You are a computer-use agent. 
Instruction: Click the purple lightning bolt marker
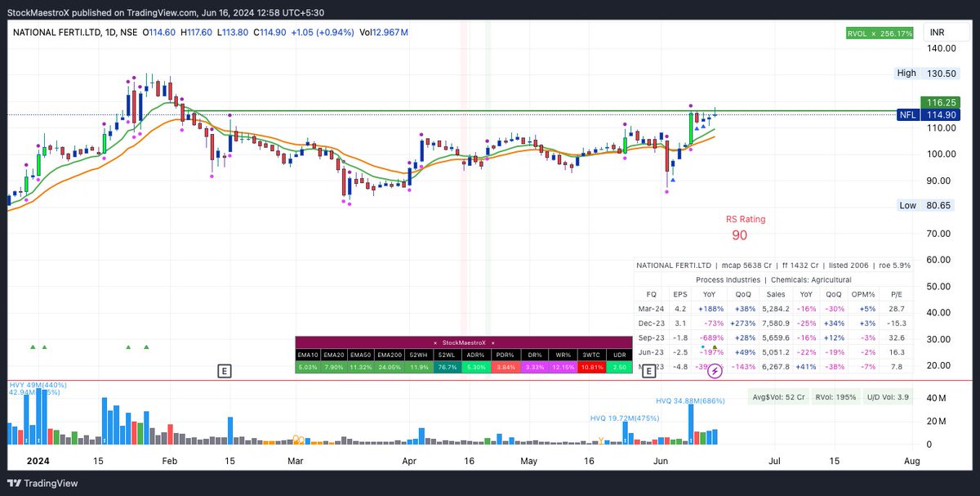(x=715, y=371)
